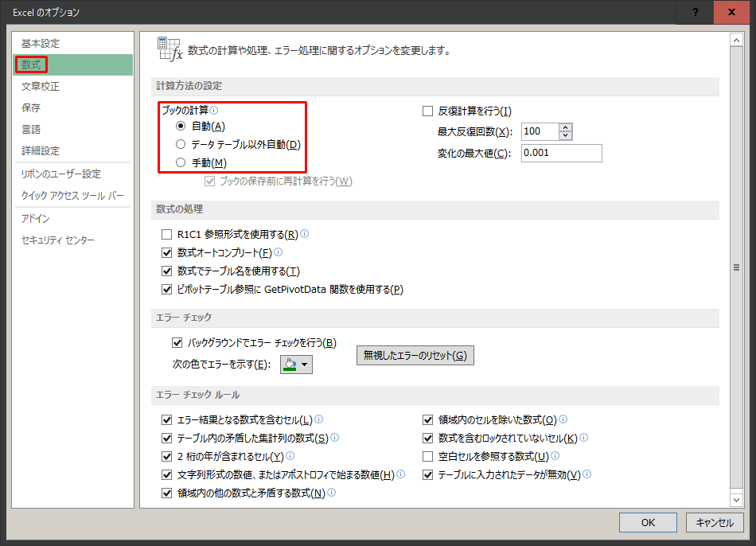
Task: Click the help question mark in title bar
Action: tap(696, 12)
